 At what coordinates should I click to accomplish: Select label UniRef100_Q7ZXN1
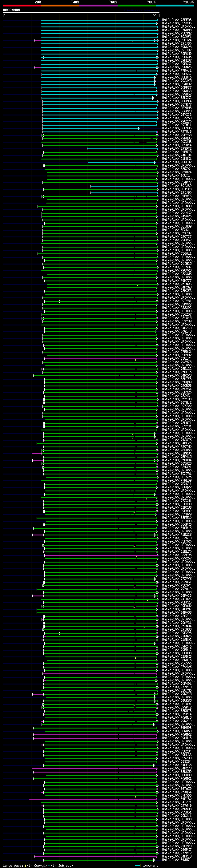pyautogui.click(x=177, y=501)
